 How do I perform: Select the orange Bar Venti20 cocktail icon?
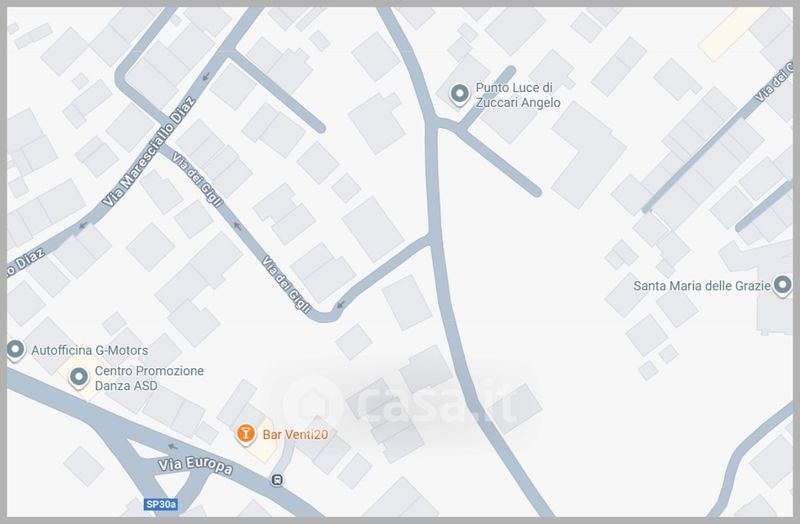pos(245,434)
